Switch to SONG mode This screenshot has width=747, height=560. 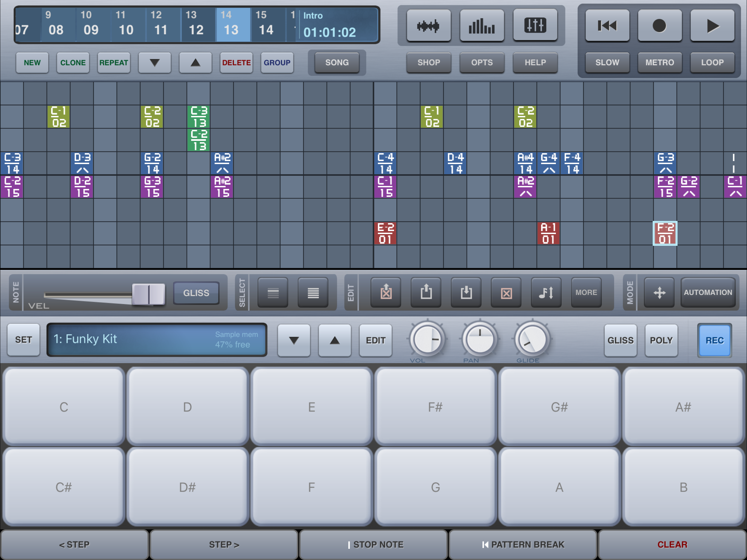[337, 63]
